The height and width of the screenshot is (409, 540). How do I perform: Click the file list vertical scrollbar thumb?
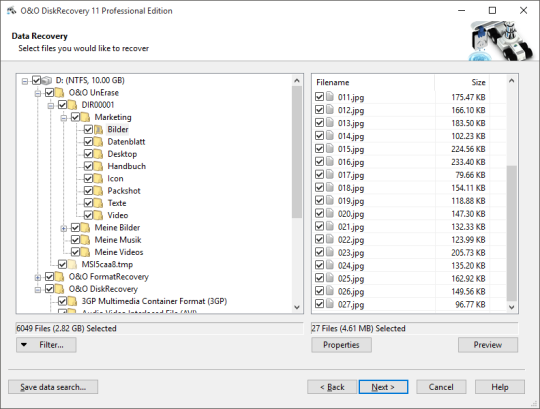pyautogui.click(x=512, y=233)
